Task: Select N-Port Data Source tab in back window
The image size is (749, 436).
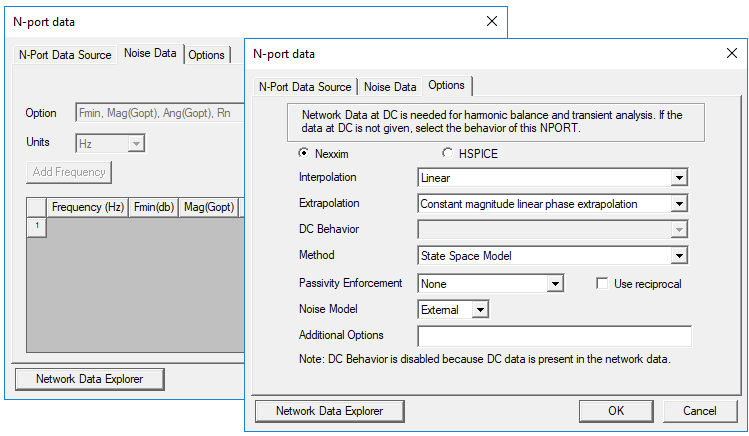Action: [x=65, y=55]
